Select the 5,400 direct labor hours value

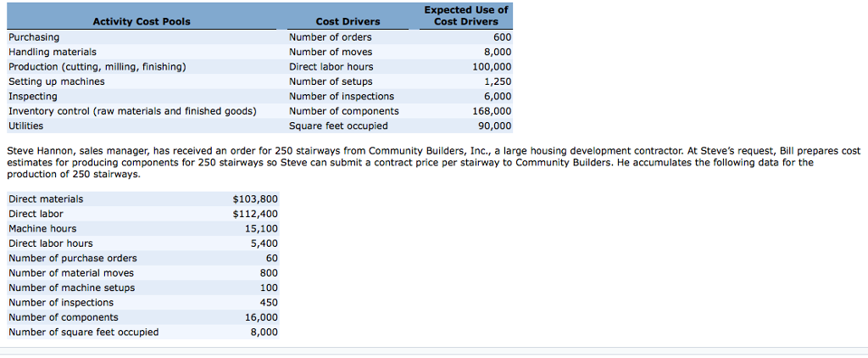[x=264, y=243]
